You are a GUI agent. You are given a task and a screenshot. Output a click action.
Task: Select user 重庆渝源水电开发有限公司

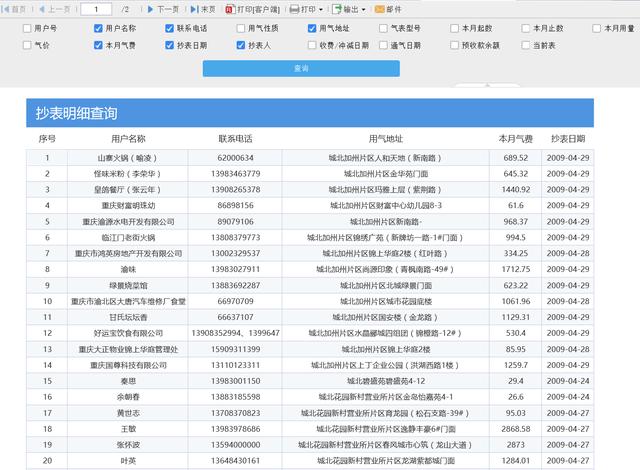click(x=128, y=222)
